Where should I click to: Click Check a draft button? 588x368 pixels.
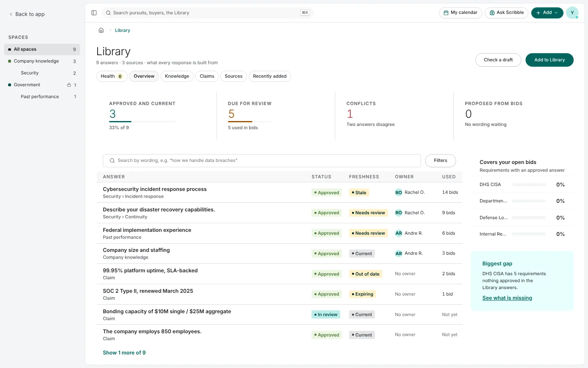click(x=498, y=60)
